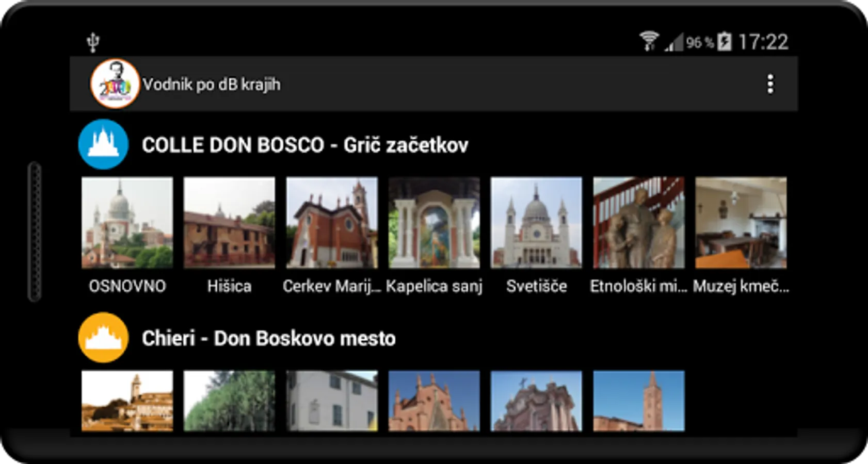Select the Cerkev Marij... label
Screen dimensions: 868x464
pos(332,286)
